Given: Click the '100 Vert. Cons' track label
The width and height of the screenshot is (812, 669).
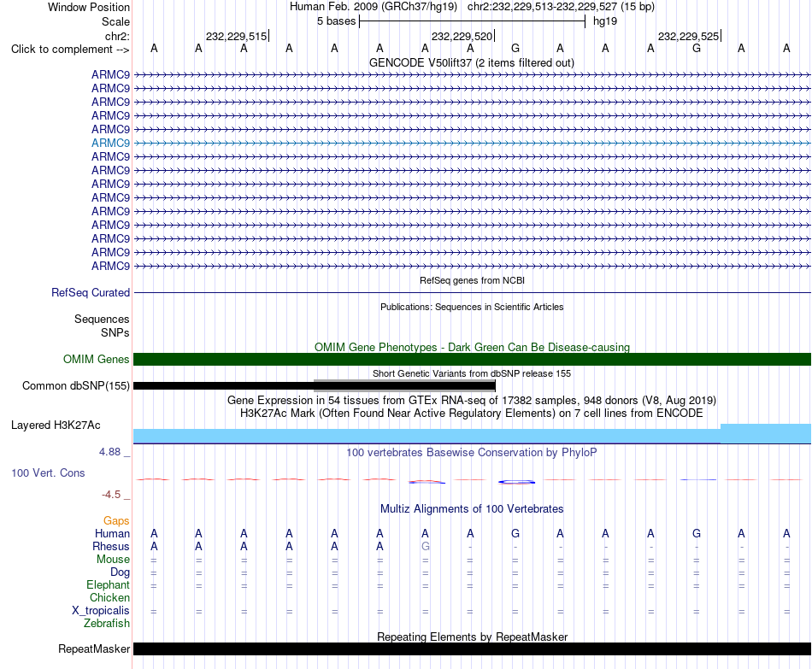Looking at the screenshot, I should [48, 472].
